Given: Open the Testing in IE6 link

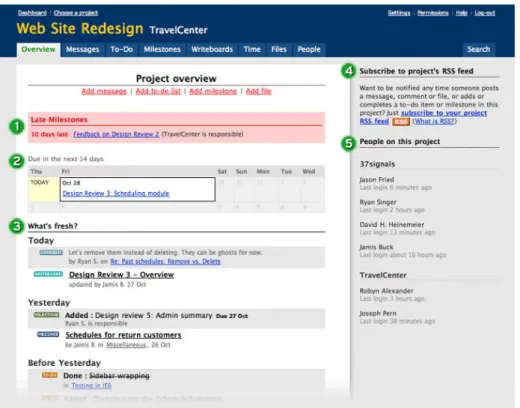Looking at the screenshot, I should click(91, 386).
